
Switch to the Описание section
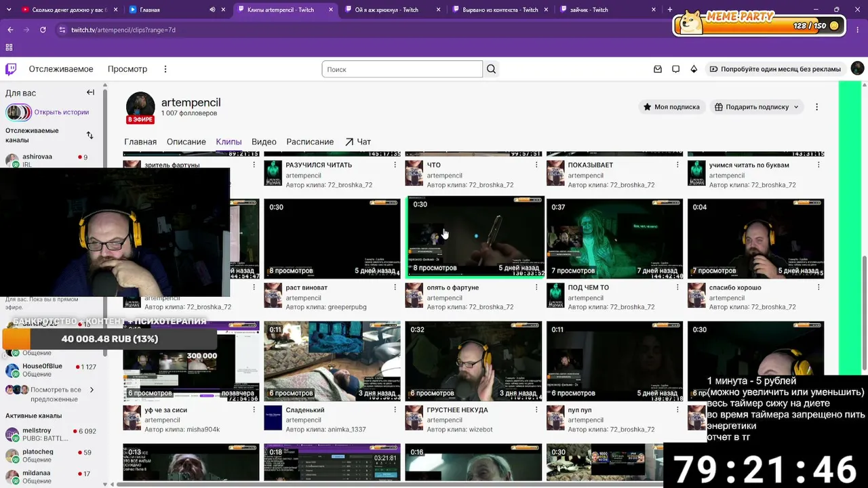pyautogui.click(x=186, y=142)
